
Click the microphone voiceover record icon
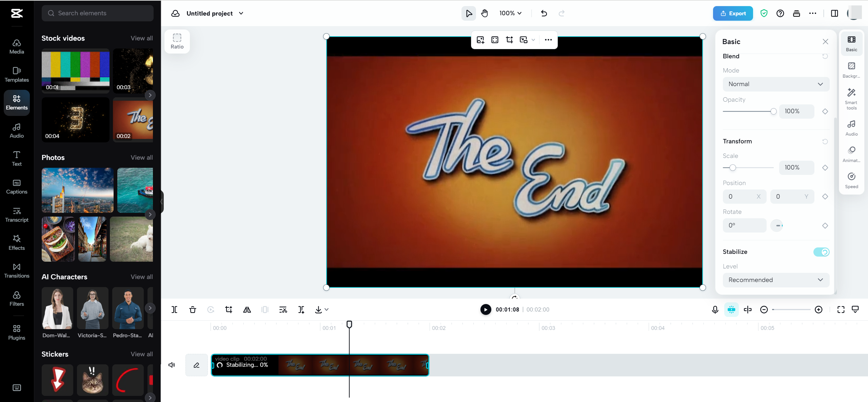(715, 309)
